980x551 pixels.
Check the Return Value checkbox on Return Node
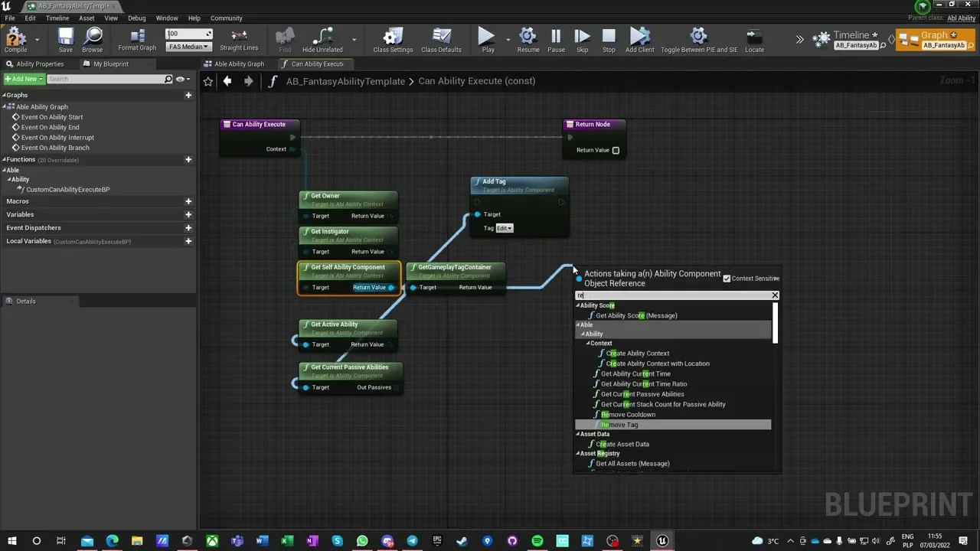point(616,150)
